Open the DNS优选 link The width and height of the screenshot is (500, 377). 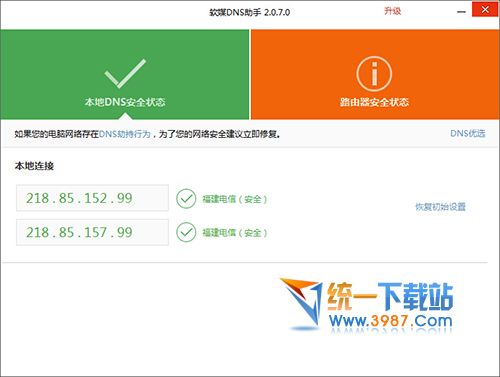468,133
